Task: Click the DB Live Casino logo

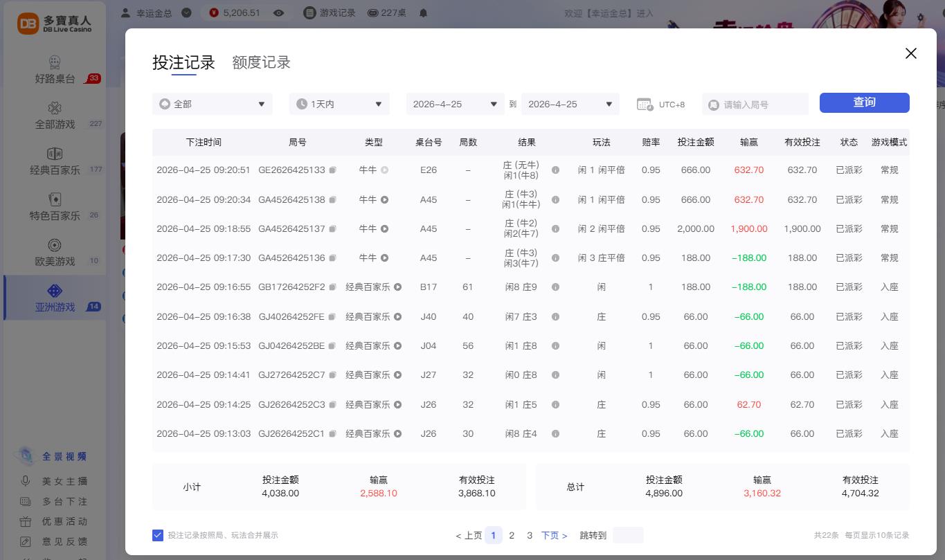Action: click(x=55, y=24)
